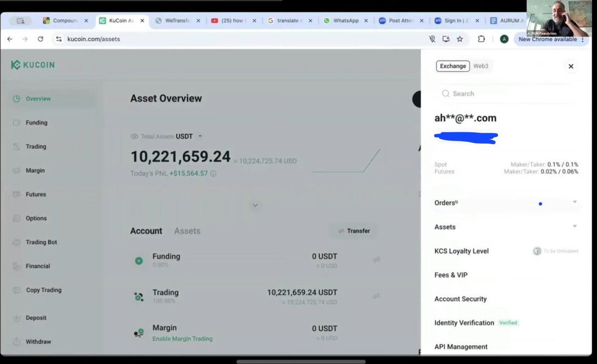
Task: Click the Margin account row icon
Action: 139,333
